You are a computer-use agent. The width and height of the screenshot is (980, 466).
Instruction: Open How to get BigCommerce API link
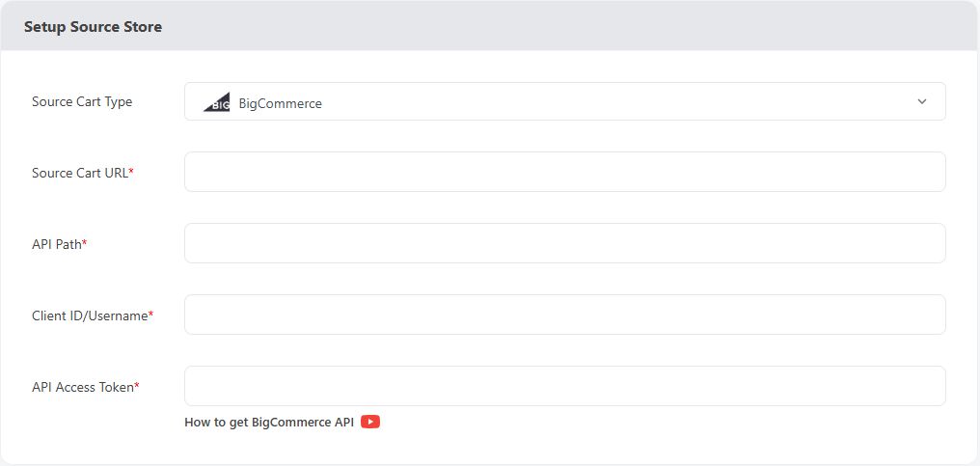point(269,423)
